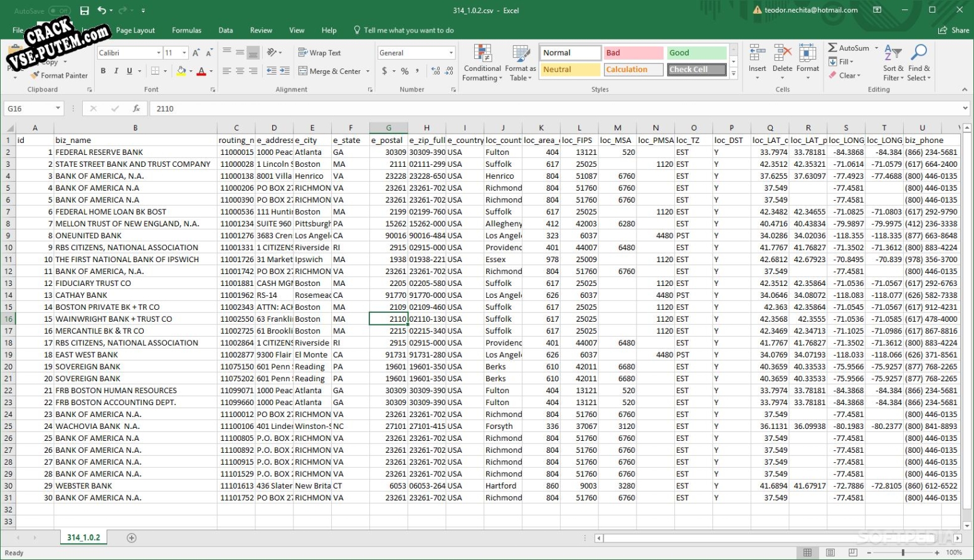974x560 pixels.
Task: Open the Review tab
Action: tap(261, 30)
